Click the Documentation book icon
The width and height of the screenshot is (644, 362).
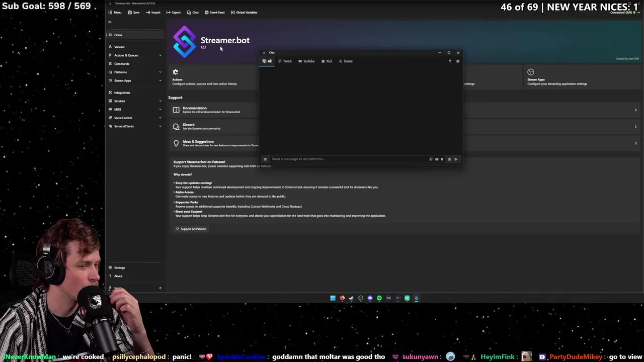pos(176,110)
